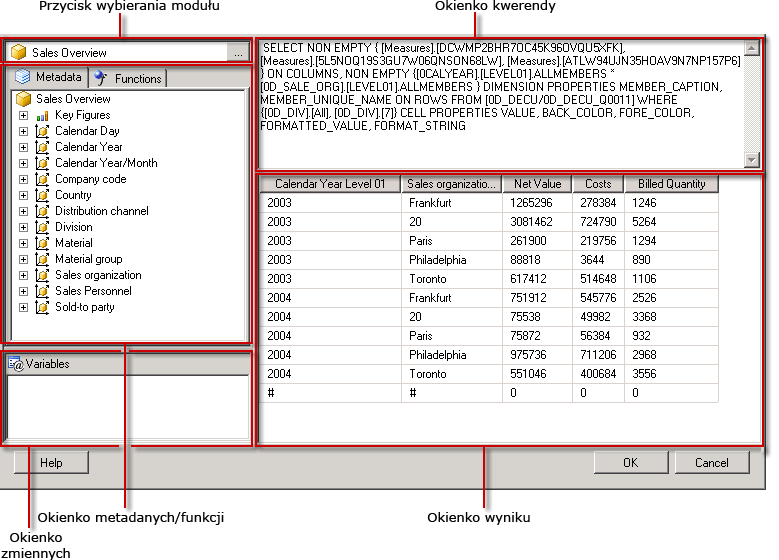Click the Variables panel header icon
This screenshot has width=779, height=560.
point(16,364)
